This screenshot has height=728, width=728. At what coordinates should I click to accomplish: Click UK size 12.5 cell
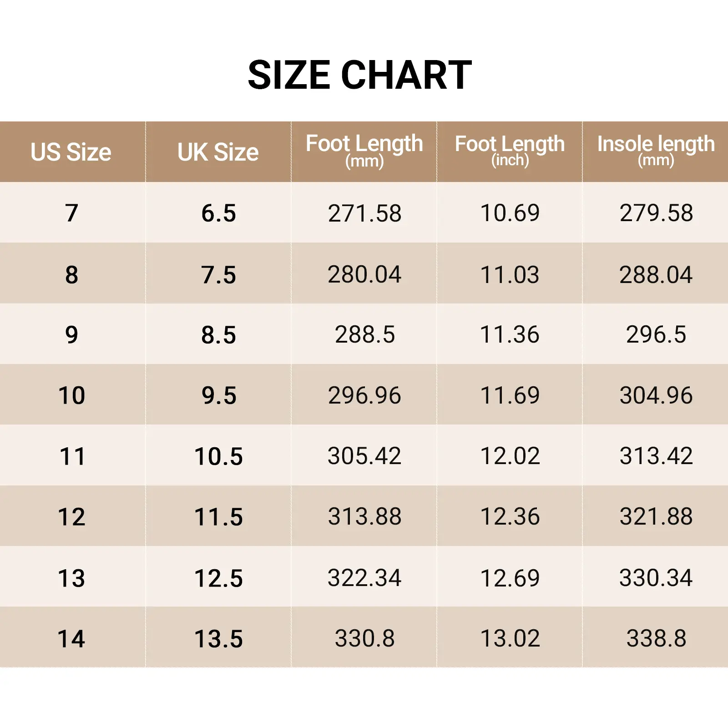pyautogui.click(x=218, y=578)
